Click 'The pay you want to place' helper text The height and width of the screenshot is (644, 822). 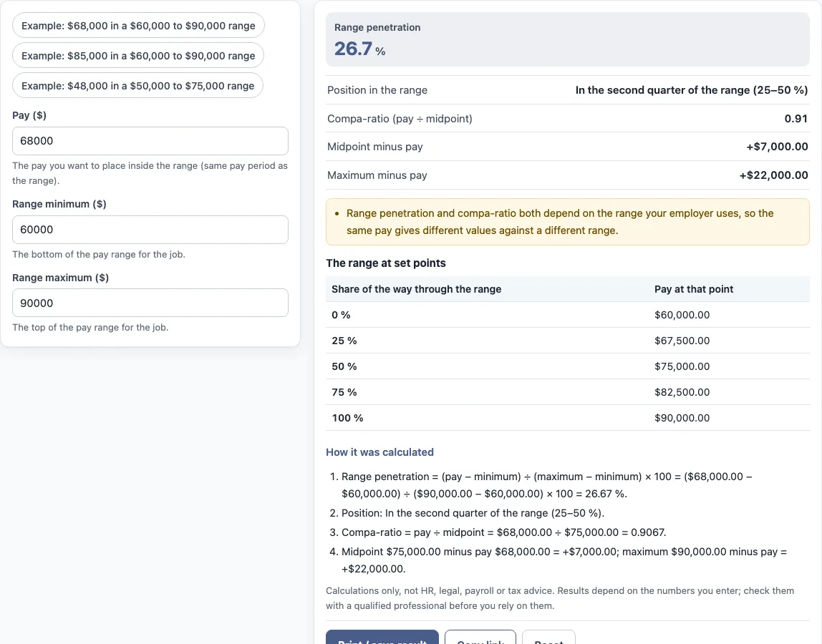pos(150,173)
